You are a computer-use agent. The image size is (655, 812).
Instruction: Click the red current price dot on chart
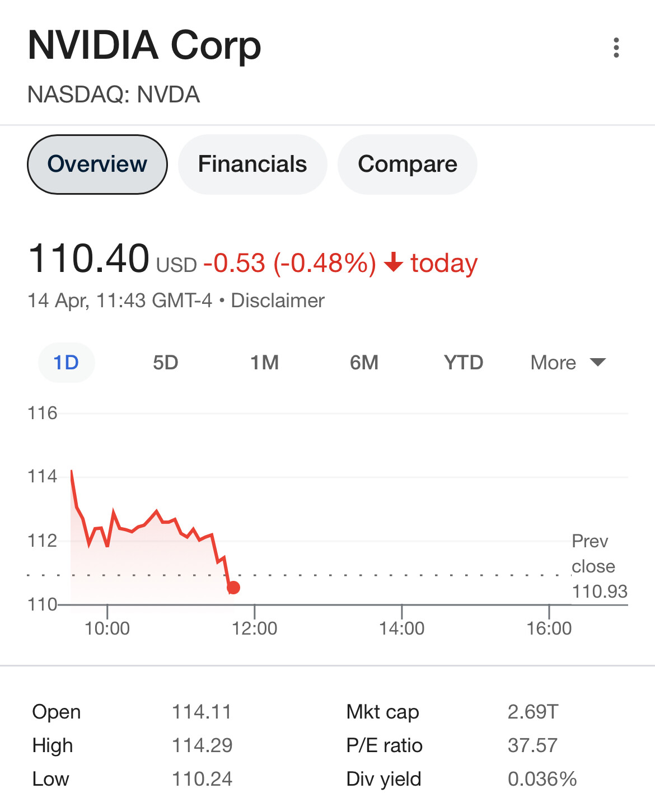pyautogui.click(x=233, y=588)
